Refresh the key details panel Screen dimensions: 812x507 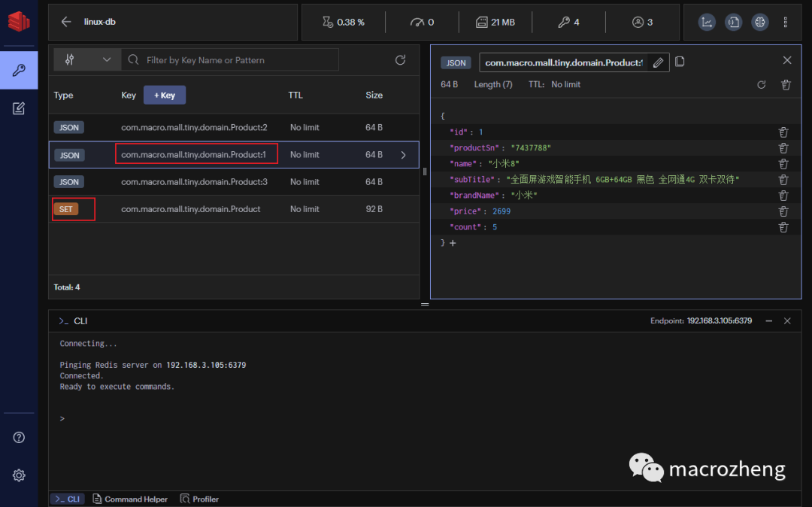[761, 84]
